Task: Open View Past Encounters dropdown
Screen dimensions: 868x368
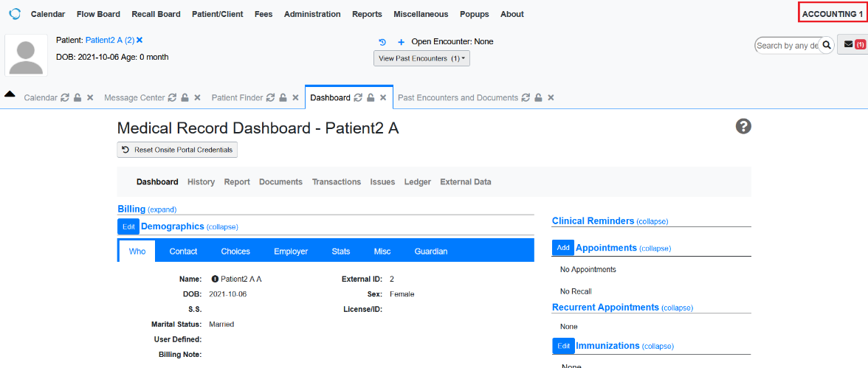Action: click(x=422, y=58)
